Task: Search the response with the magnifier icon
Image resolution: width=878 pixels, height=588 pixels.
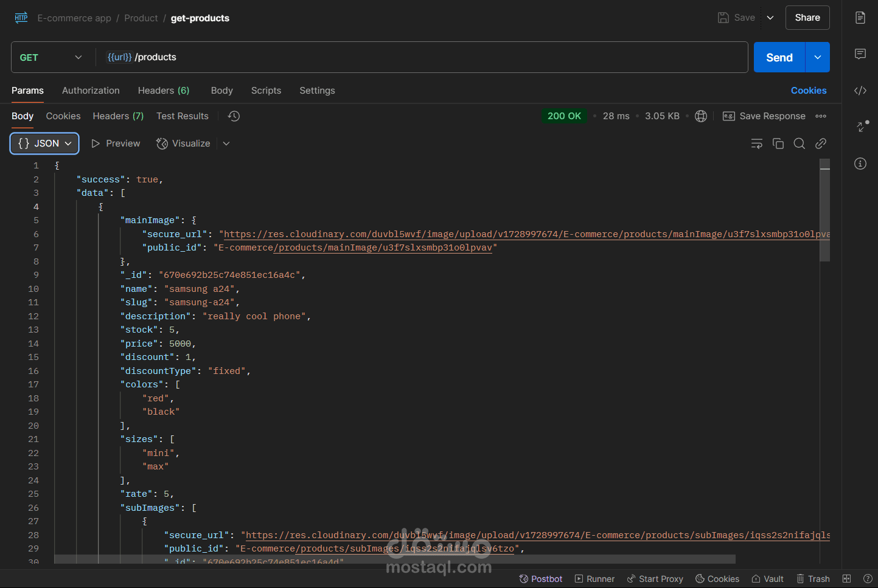Action: pos(800,144)
